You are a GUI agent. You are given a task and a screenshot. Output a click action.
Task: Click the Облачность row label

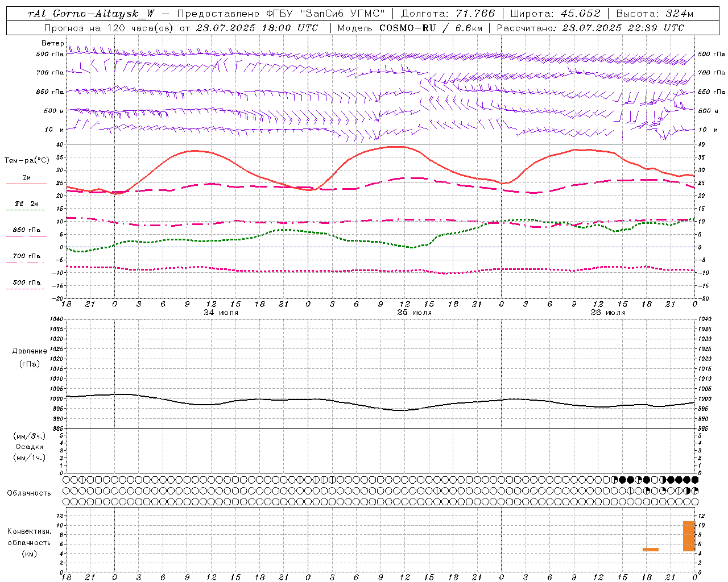tap(28, 493)
